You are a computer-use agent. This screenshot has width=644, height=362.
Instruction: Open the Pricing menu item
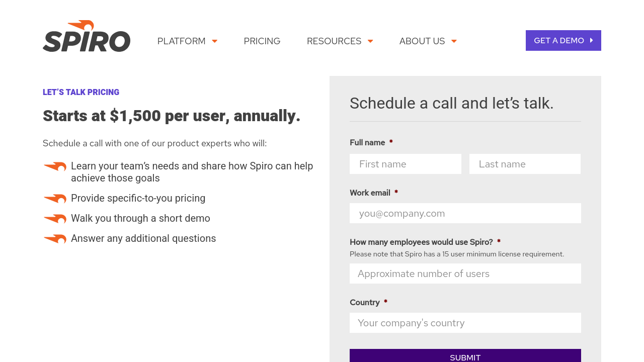[x=262, y=41]
